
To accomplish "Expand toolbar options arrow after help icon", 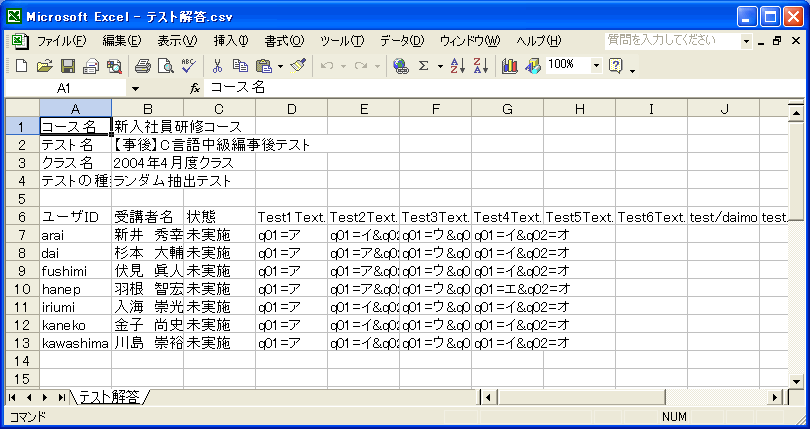I will click(x=632, y=70).
